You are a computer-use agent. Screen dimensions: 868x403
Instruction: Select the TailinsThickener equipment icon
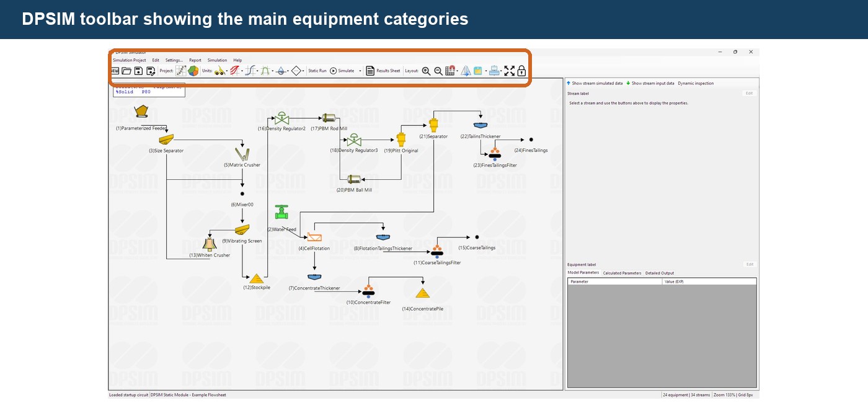click(480, 126)
